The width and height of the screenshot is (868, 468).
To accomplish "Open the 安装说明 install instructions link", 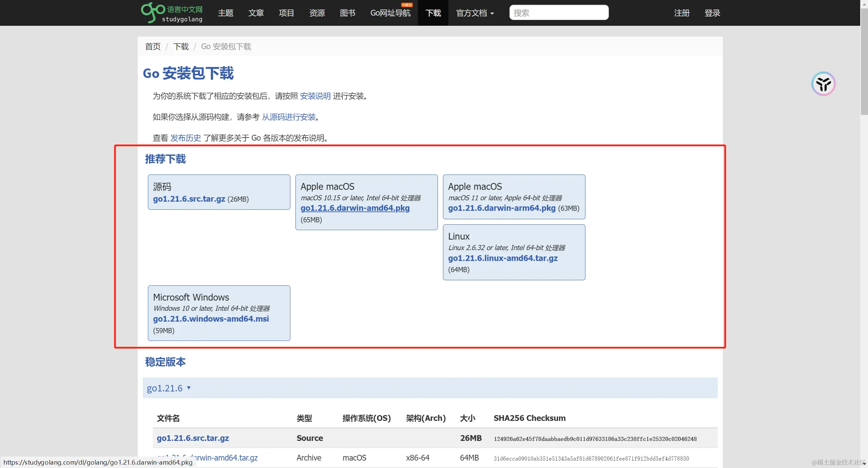I will click(x=315, y=96).
